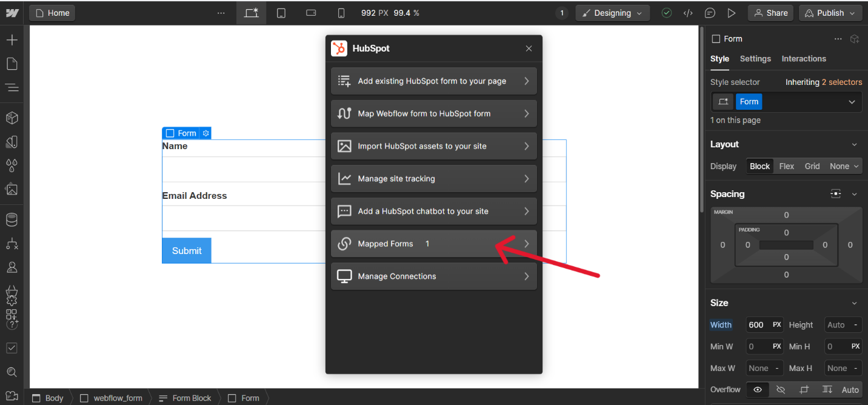868x405 pixels.
Task: Open the Publish dropdown
Action: 830,13
